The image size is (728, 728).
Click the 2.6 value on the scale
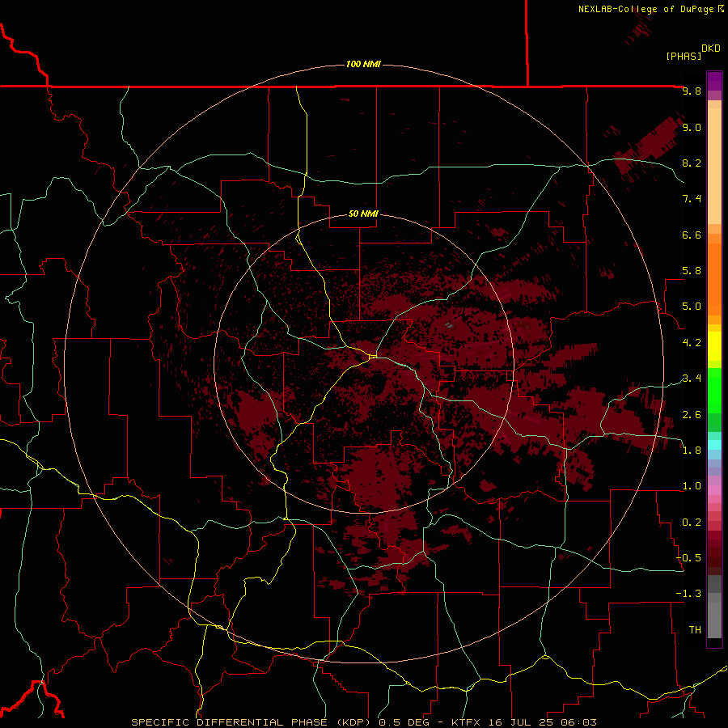pos(692,415)
